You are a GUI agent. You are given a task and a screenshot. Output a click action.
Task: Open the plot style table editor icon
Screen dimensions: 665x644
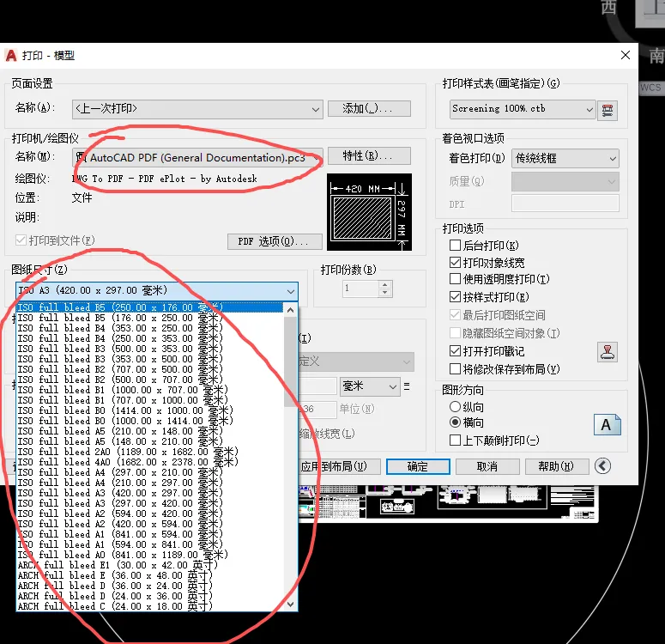[x=608, y=111]
